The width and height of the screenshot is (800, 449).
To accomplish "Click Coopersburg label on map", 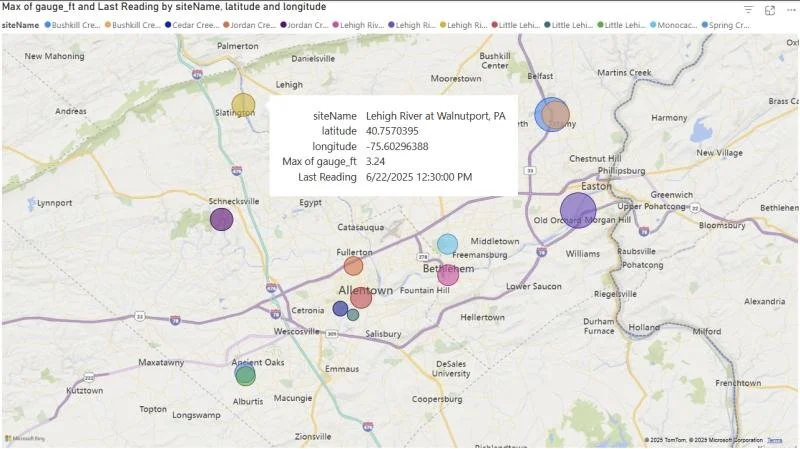I will coord(437,399).
